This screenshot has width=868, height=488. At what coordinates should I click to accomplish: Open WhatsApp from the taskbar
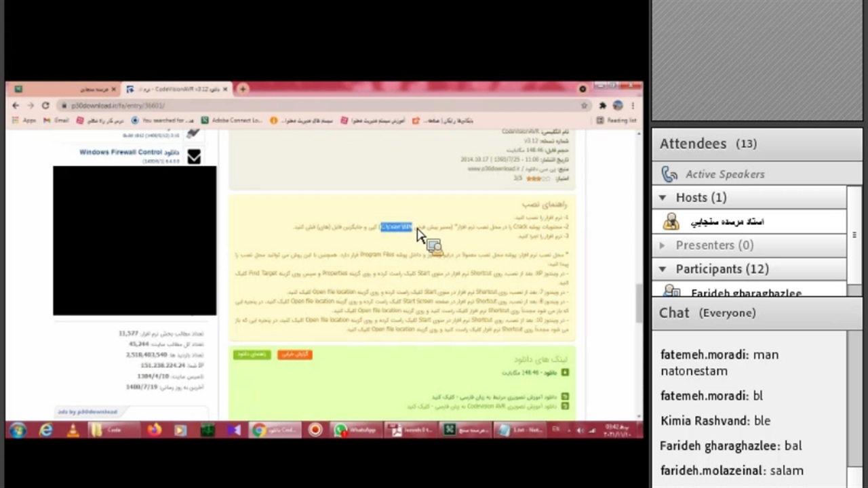(355, 430)
